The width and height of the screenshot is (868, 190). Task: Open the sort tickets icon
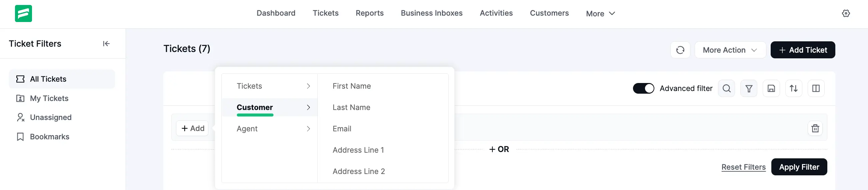point(794,89)
